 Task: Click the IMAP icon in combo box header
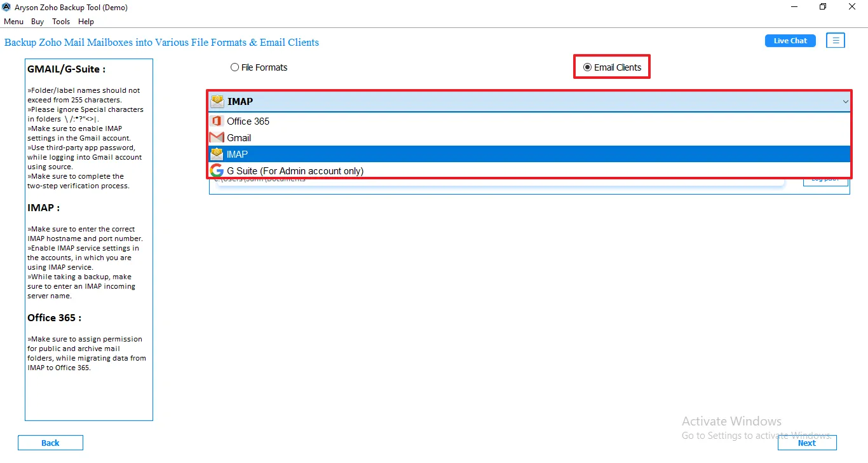(x=217, y=101)
